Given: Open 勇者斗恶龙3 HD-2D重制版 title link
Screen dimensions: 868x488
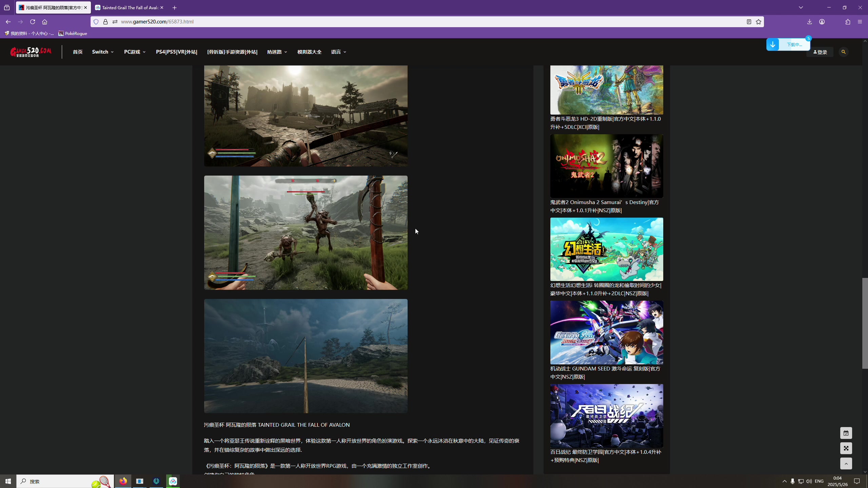Looking at the screenshot, I should [x=605, y=123].
